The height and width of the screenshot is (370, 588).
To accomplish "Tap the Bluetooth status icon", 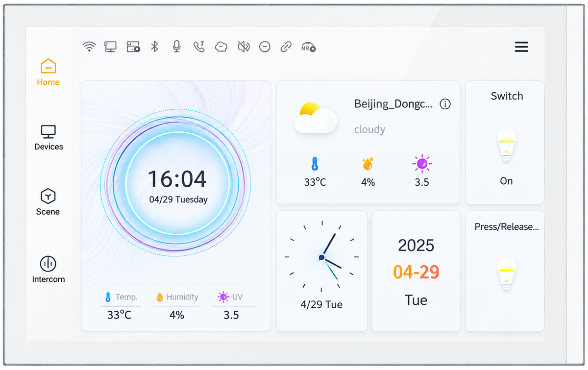I will tap(154, 47).
